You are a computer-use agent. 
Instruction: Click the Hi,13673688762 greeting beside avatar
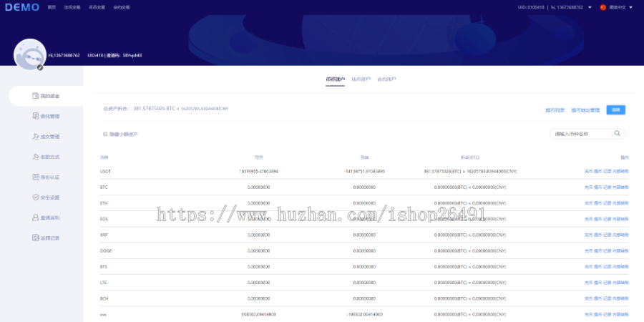pos(64,55)
